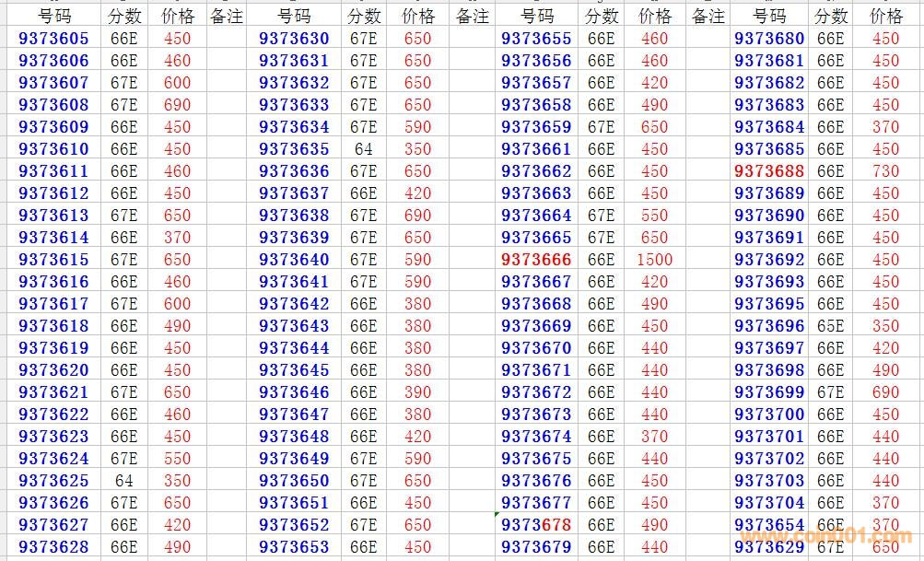Select the score 64 beside 9373625

123,481
